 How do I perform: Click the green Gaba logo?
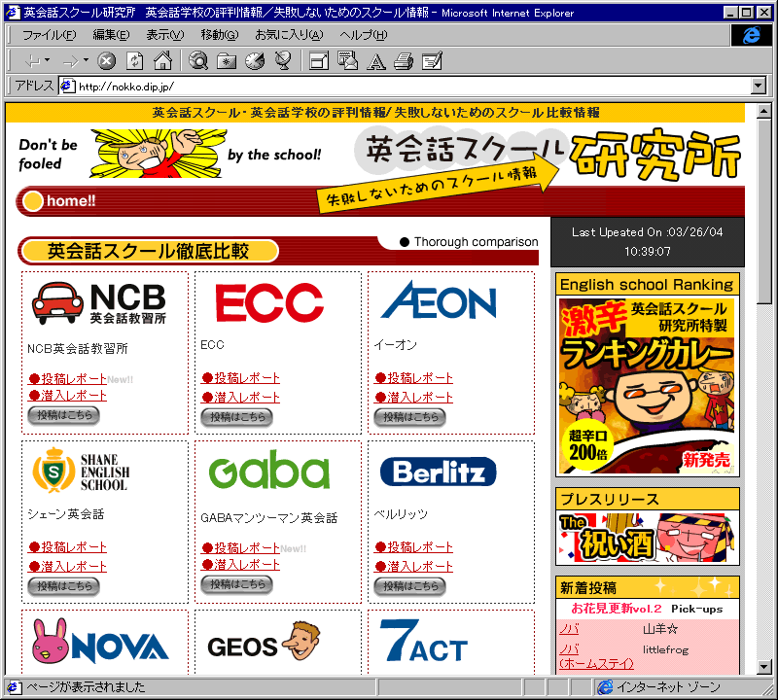(x=269, y=469)
